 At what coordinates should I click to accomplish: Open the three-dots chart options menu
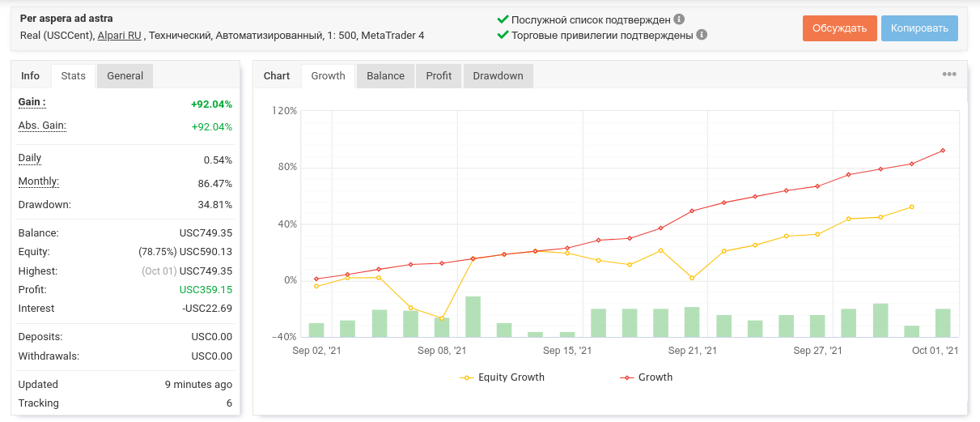click(949, 75)
